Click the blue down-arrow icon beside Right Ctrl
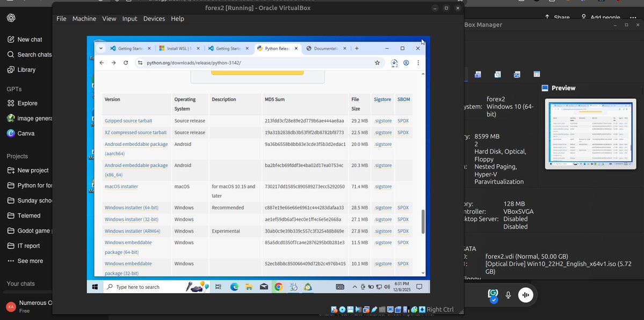Image resolution: width=644 pixels, height=320 pixels. click(422, 310)
